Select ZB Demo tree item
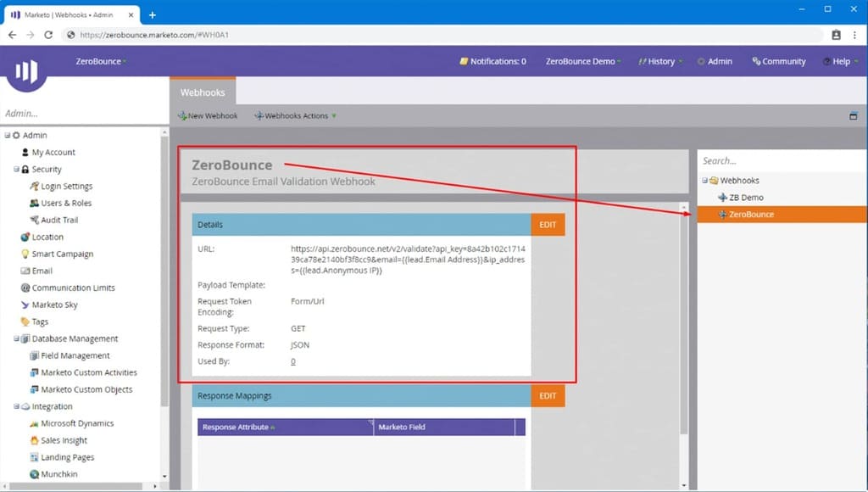Screen dimensions: 868x492 (746, 198)
